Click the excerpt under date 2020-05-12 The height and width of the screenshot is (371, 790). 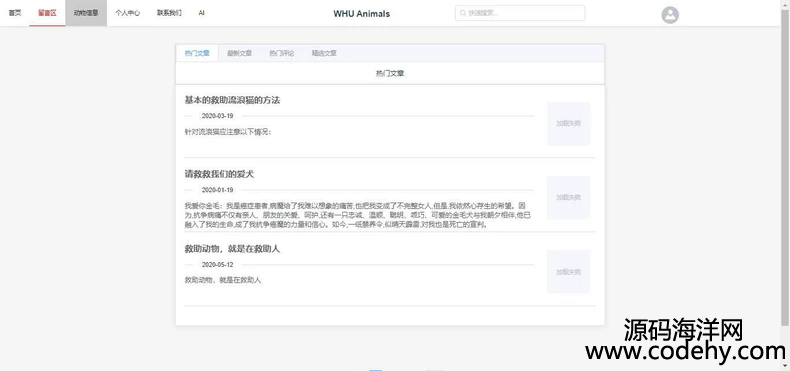pos(223,280)
